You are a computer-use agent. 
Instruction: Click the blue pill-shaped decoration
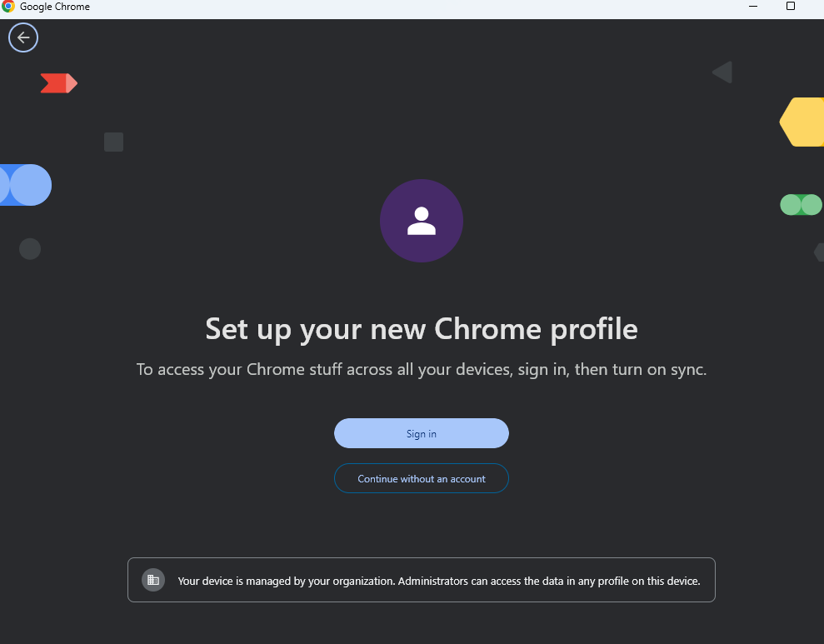tap(26, 185)
